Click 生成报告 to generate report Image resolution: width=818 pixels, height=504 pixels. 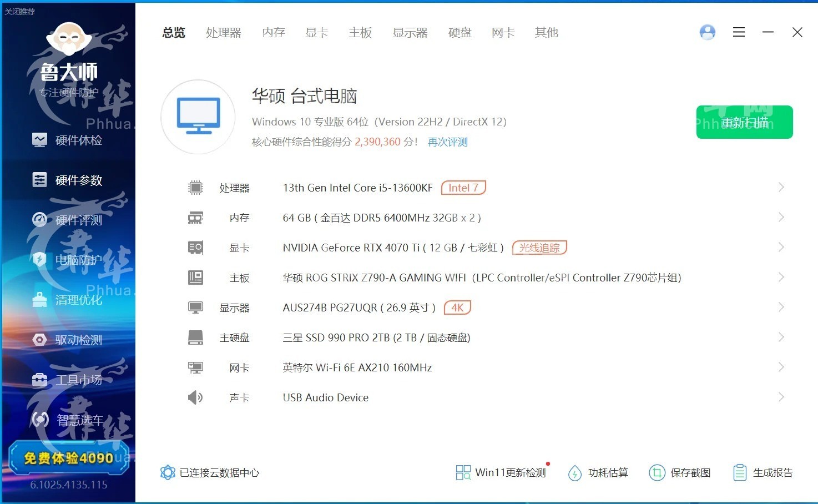(x=763, y=472)
